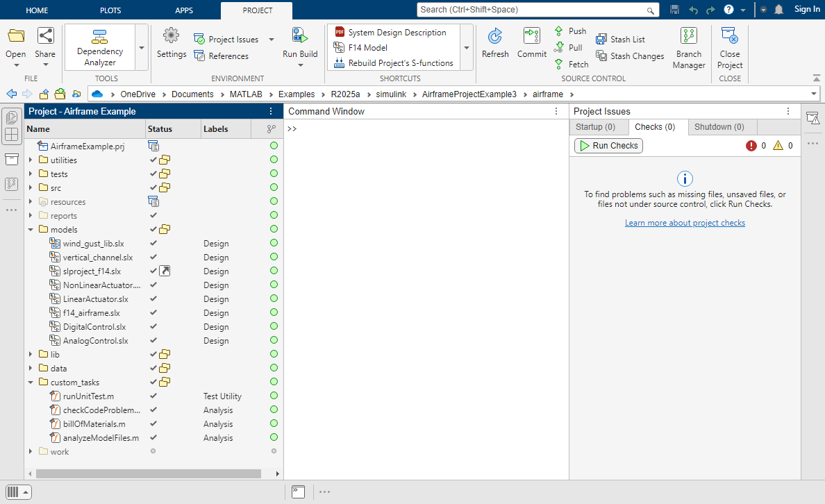The height and width of the screenshot is (504, 825).
Task: Push changes to remote
Action: click(x=570, y=31)
